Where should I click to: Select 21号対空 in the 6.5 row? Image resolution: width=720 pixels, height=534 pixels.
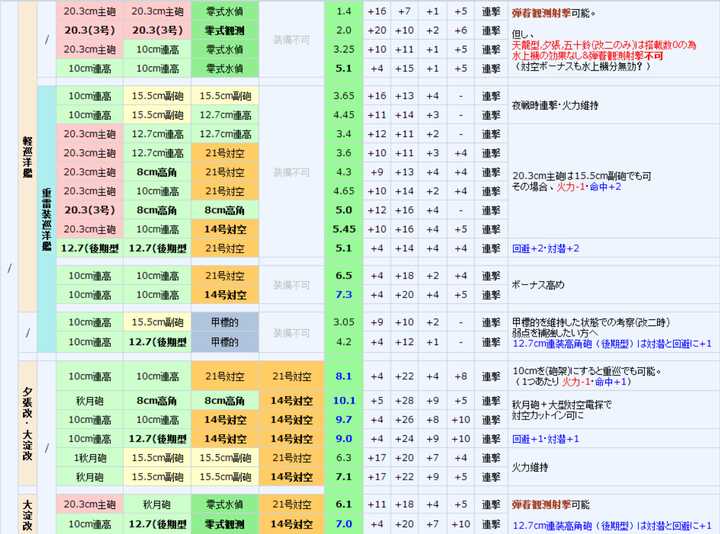coord(225,275)
